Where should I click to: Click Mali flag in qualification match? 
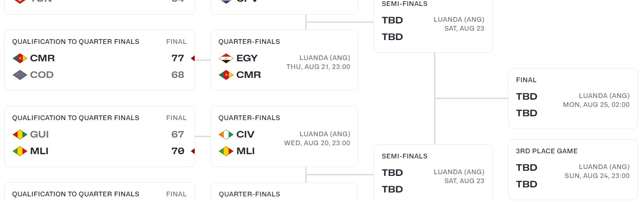point(20,151)
